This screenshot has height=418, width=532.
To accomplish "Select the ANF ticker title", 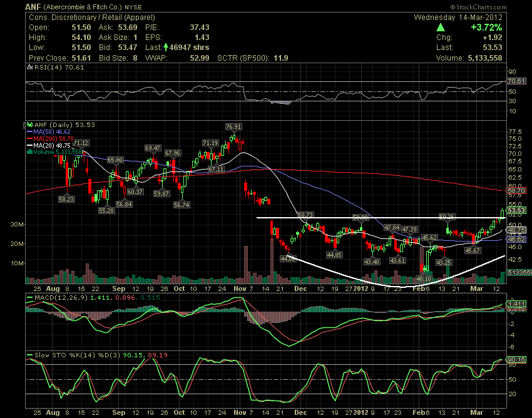I will point(33,7).
